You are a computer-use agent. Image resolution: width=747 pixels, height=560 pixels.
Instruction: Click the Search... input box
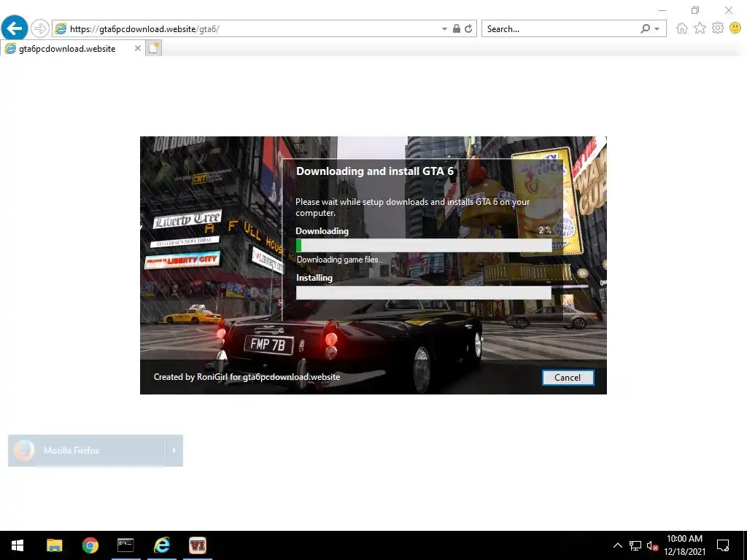coord(560,29)
